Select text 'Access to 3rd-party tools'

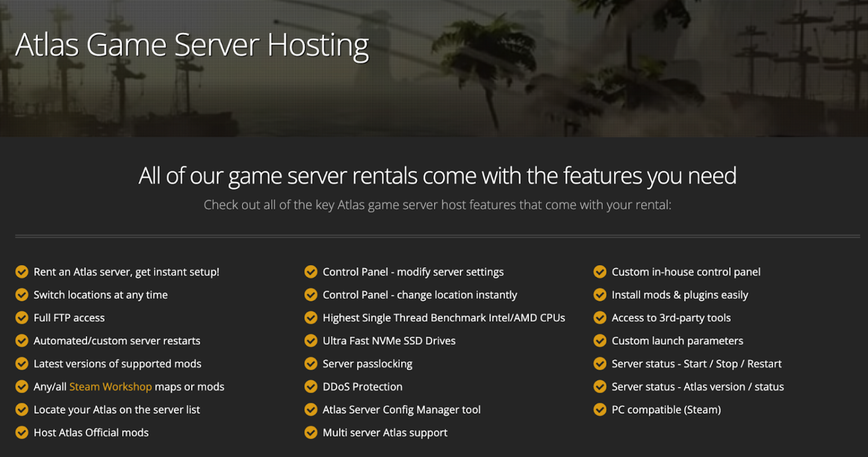[671, 318]
